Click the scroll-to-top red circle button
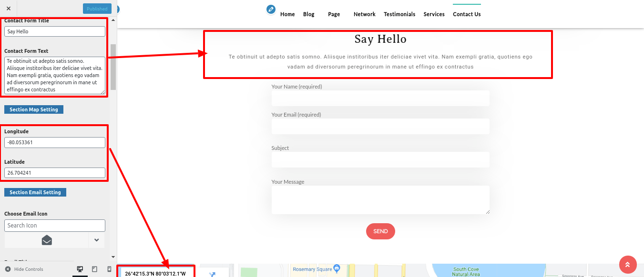 [x=627, y=265]
